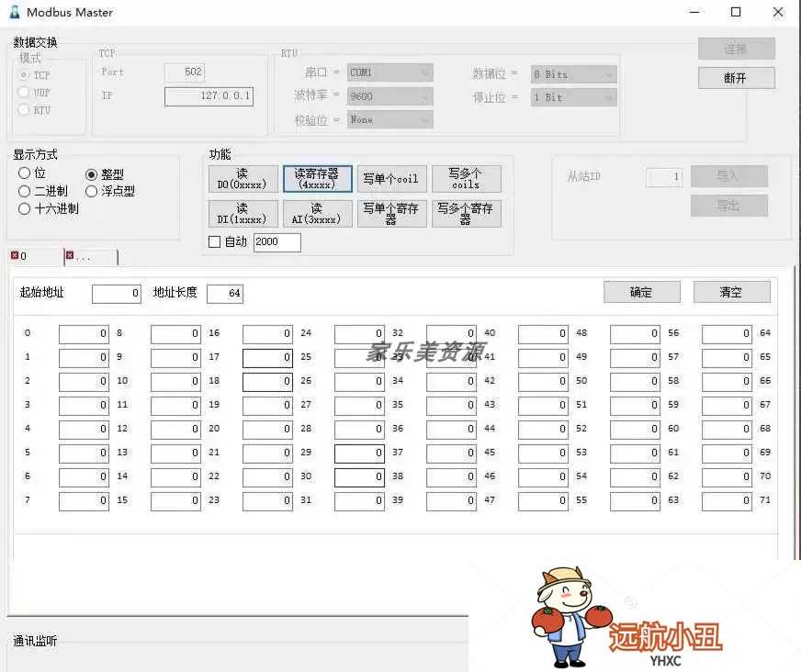
Task: Minimize the Modbus Master window
Action: pyautogui.click(x=694, y=12)
